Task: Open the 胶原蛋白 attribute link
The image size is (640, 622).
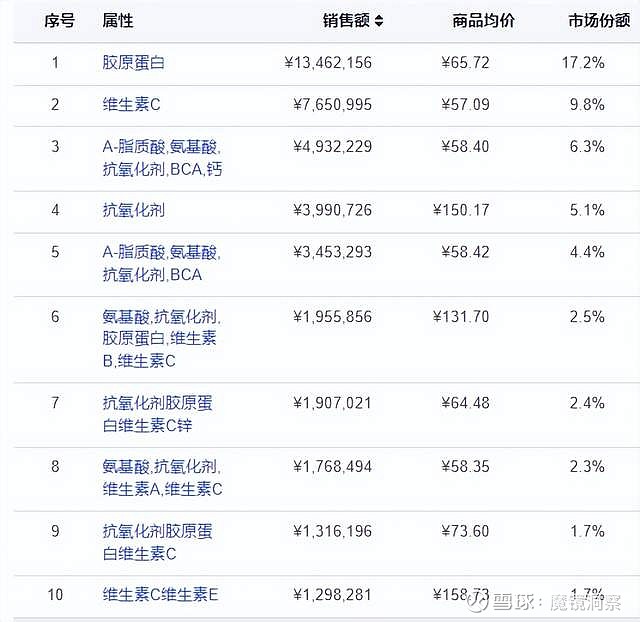Action: point(133,63)
